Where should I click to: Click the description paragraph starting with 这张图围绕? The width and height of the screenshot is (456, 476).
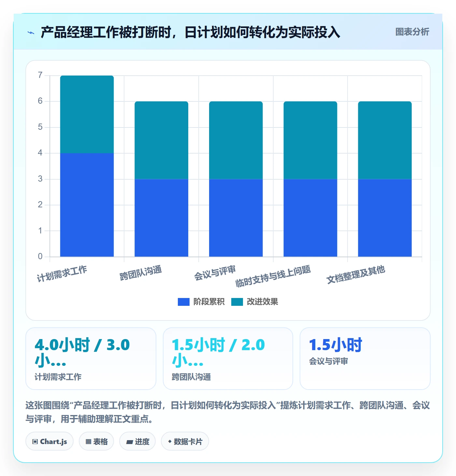[x=228, y=412]
